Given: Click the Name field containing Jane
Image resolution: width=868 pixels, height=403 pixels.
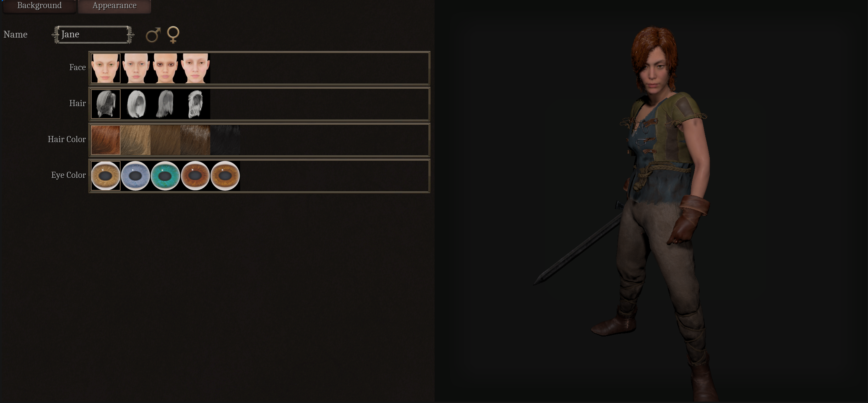Looking at the screenshot, I should tap(93, 34).
